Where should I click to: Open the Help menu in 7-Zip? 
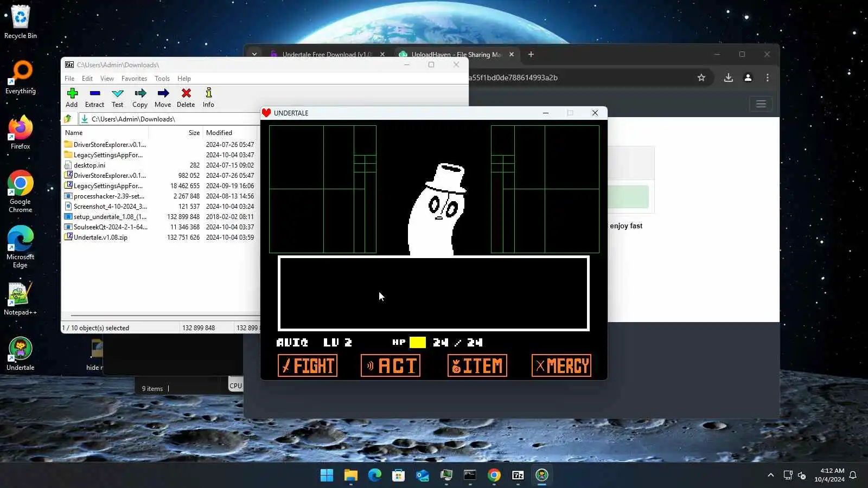click(x=184, y=79)
